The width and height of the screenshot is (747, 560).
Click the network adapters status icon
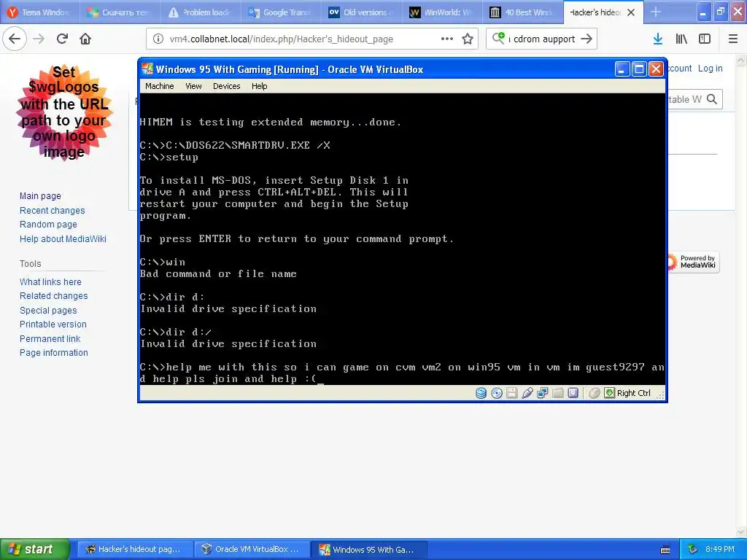pyautogui.click(x=542, y=393)
